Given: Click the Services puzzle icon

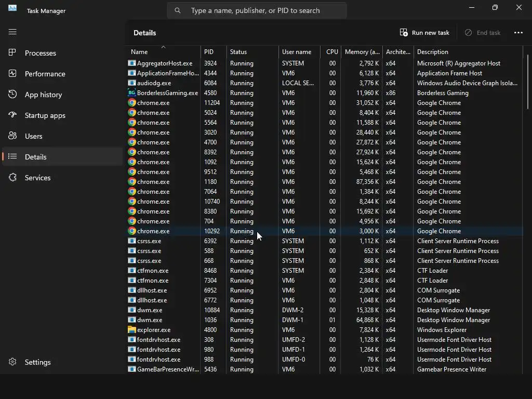Looking at the screenshot, I should 12,178.
